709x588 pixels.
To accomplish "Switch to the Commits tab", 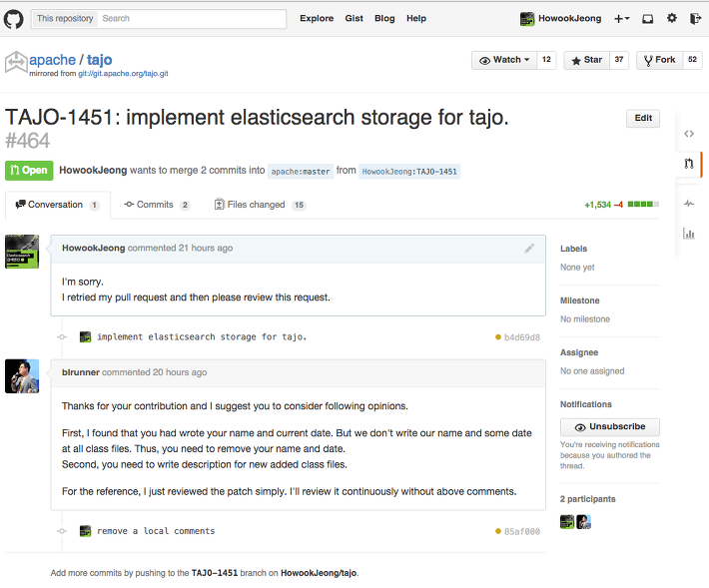I will pos(157,205).
